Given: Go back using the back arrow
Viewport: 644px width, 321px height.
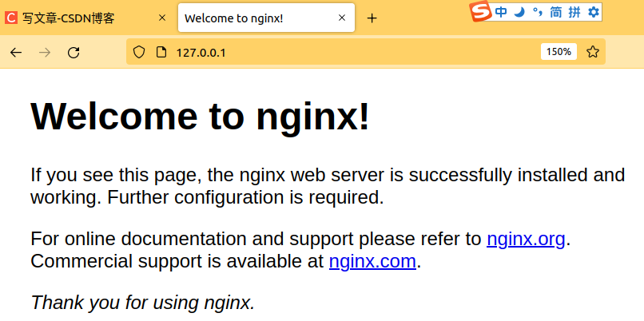Looking at the screenshot, I should click(16, 52).
